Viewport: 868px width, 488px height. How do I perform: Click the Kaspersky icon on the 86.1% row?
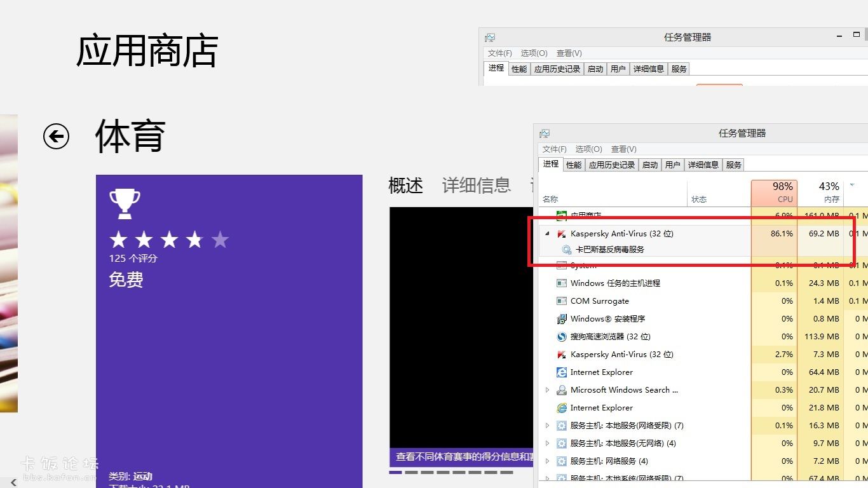coord(561,234)
